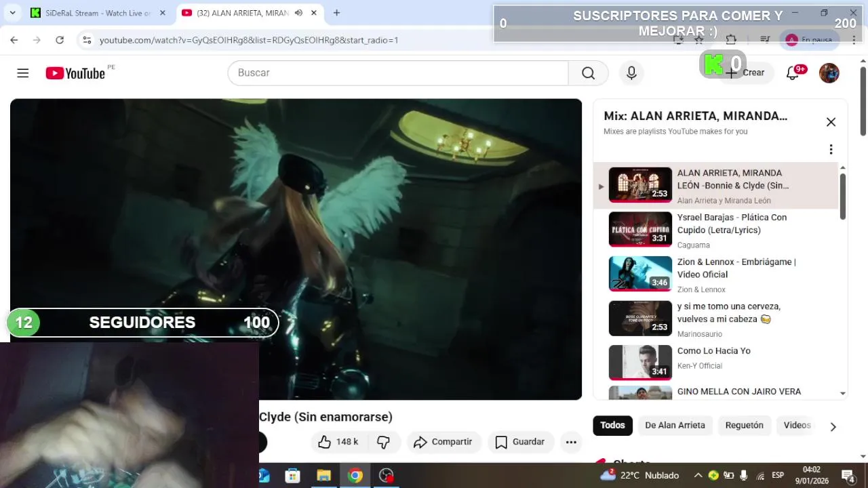
Task: Click the 'Marinosaurio' channel name
Action: tap(700, 334)
